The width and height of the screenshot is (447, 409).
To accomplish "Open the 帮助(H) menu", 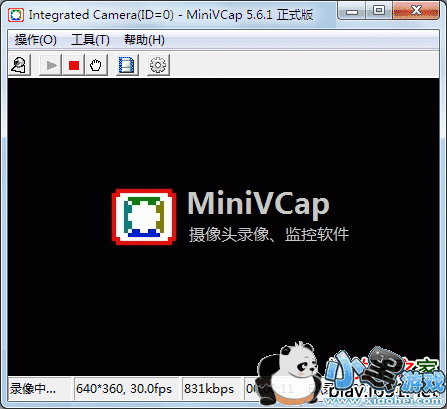I will click(x=144, y=40).
